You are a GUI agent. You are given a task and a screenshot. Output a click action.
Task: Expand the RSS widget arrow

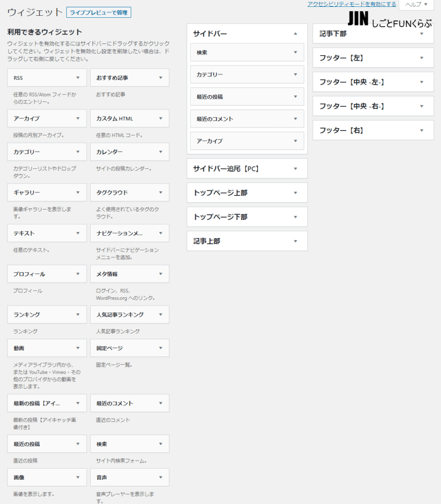pos(78,78)
